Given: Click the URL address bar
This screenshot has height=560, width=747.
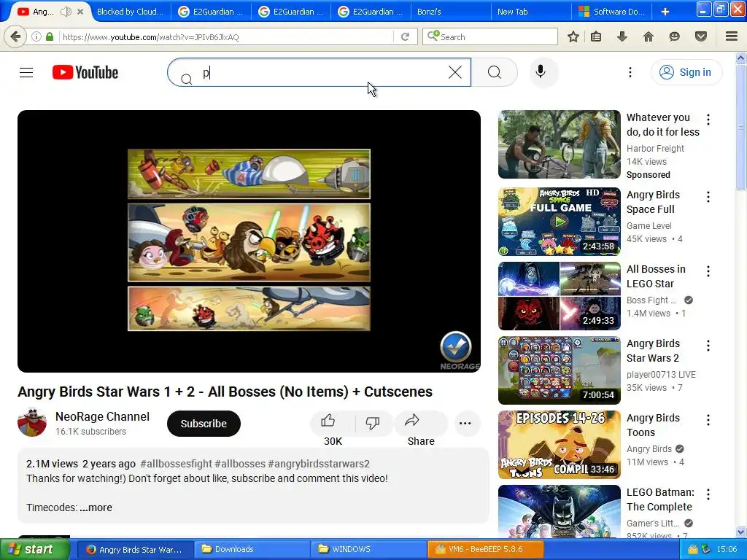Looking at the screenshot, I should point(228,36).
